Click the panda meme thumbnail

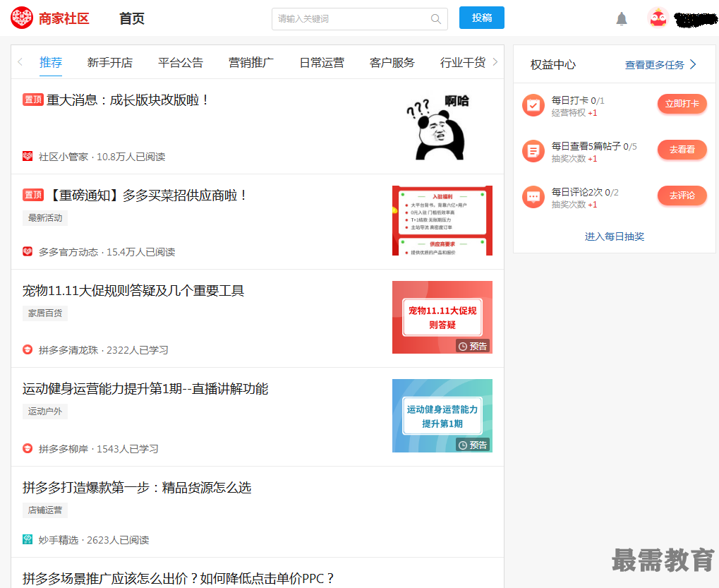point(441,126)
